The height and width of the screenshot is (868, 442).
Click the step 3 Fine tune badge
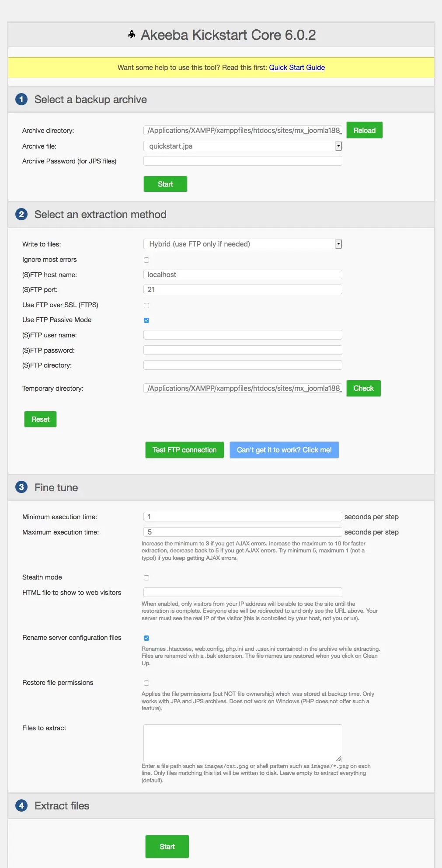(x=21, y=487)
